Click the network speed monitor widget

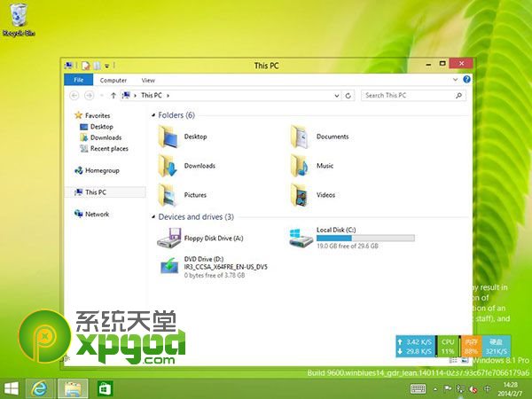coord(416,347)
